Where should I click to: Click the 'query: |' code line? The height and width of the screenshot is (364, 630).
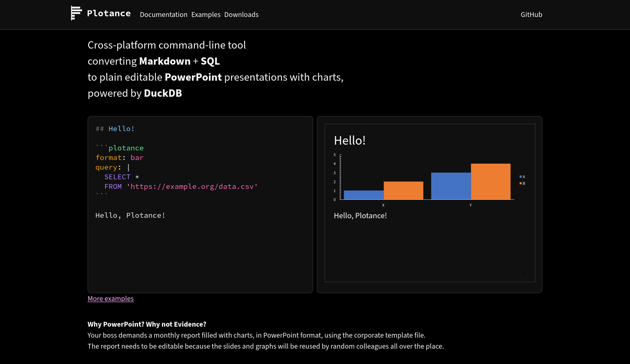pos(113,167)
